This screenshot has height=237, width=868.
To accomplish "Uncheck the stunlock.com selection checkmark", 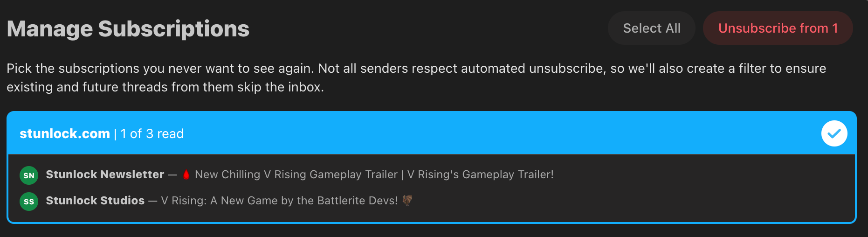I will tap(834, 133).
